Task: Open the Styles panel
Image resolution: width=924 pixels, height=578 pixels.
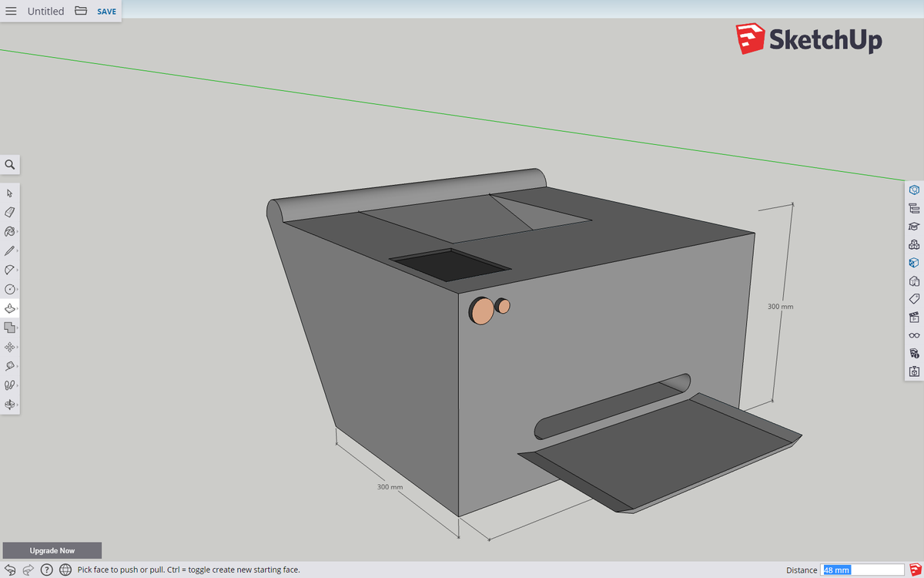Action: [x=914, y=281]
